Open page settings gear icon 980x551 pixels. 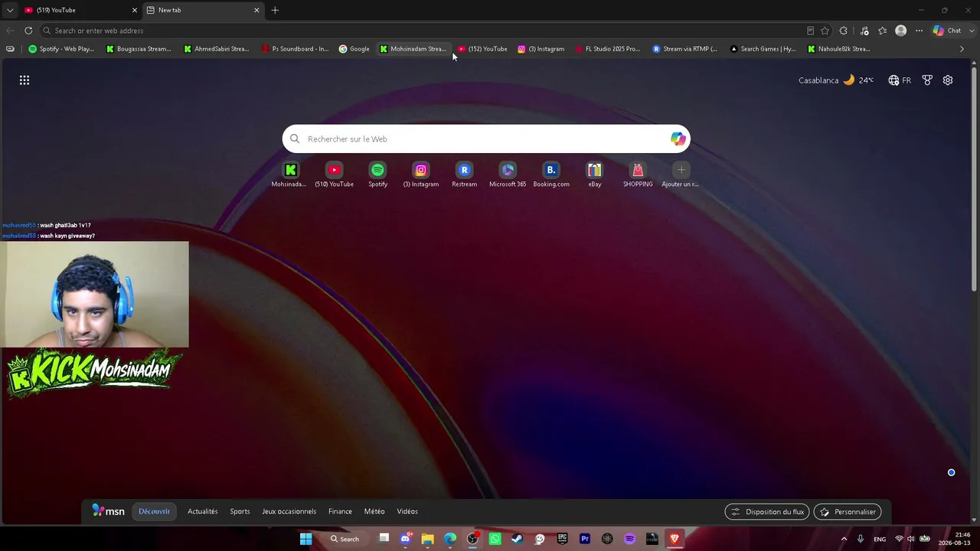(x=948, y=80)
